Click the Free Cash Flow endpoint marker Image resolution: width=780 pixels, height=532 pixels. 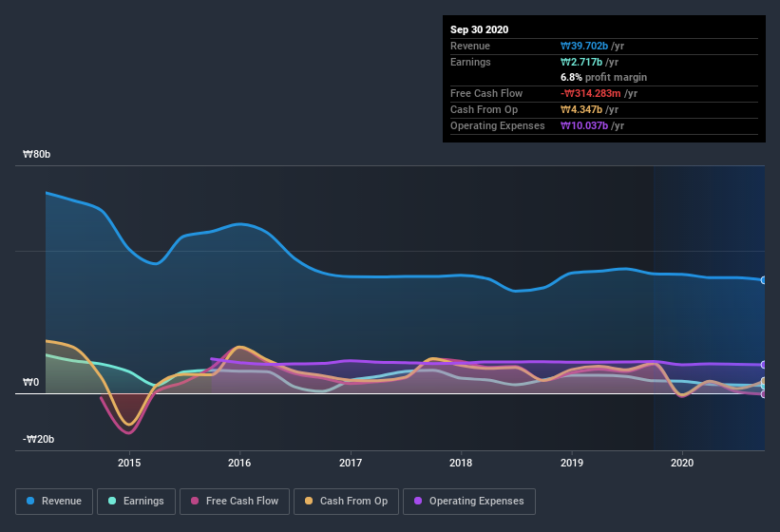[x=764, y=394]
